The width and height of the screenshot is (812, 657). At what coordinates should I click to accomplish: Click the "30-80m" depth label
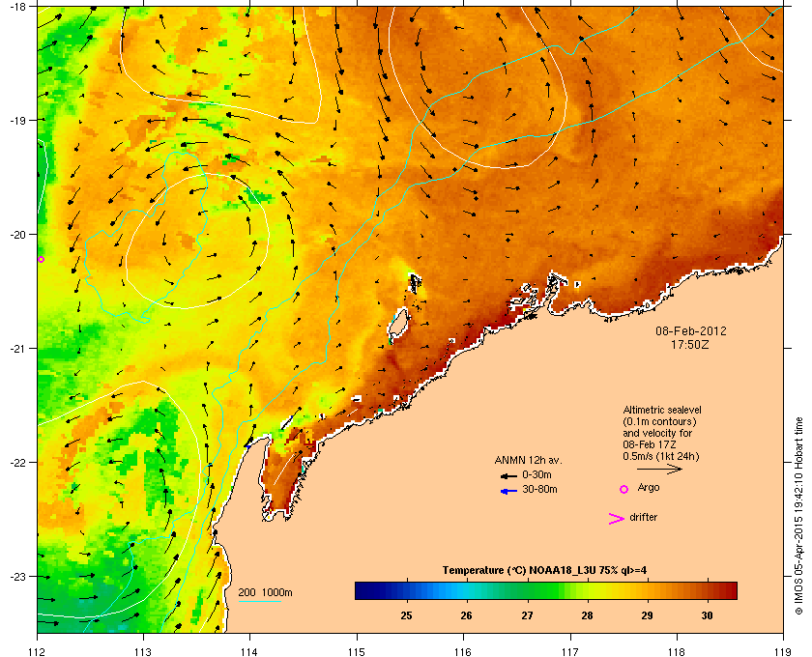pyautogui.click(x=539, y=489)
